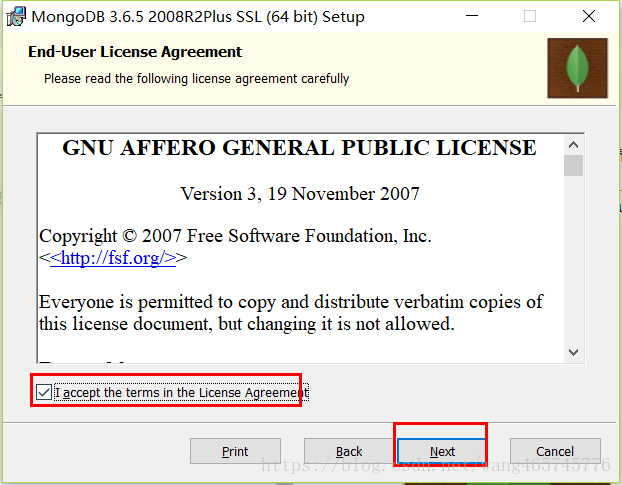The width and height of the screenshot is (622, 485).
Task: Click 'Copyright © 2007 Free Software Foundation' line
Action: coord(235,236)
